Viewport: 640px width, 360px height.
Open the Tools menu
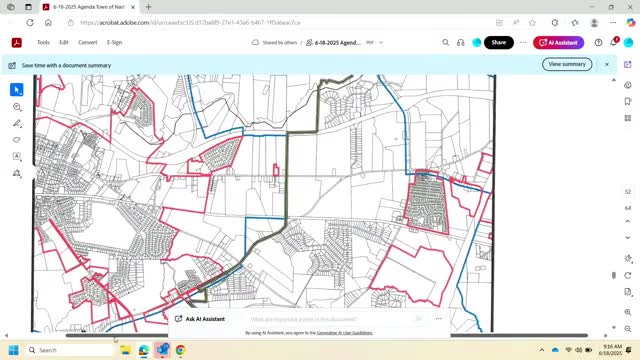[x=43, y=42]
